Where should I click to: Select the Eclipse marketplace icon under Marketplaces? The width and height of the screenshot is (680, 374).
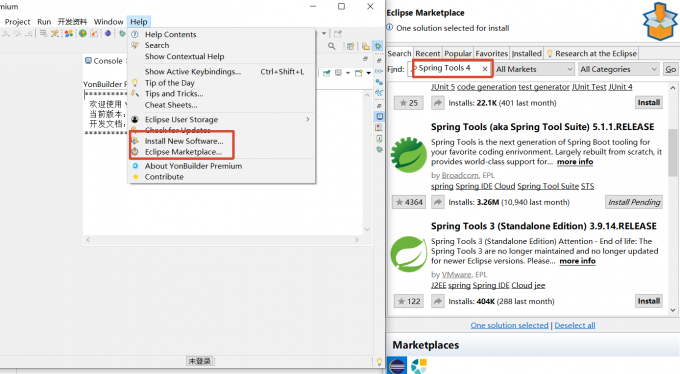pyautogui.click(x=396, y=366)
